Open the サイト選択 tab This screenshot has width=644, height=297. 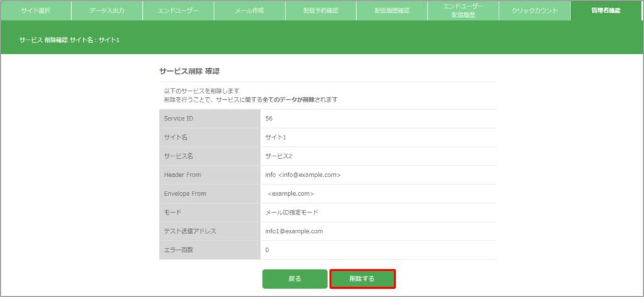click(36, 11)
